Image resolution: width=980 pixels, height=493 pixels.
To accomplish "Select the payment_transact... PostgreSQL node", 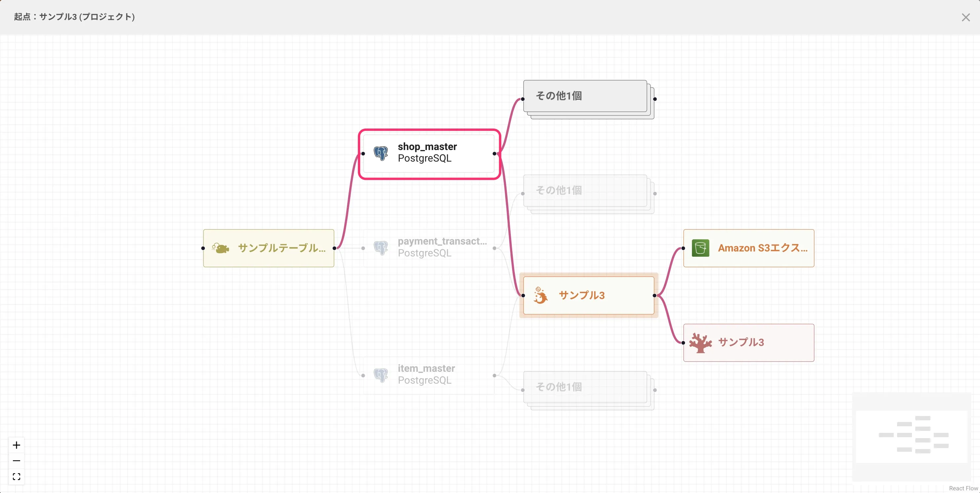I will [429, 248].
